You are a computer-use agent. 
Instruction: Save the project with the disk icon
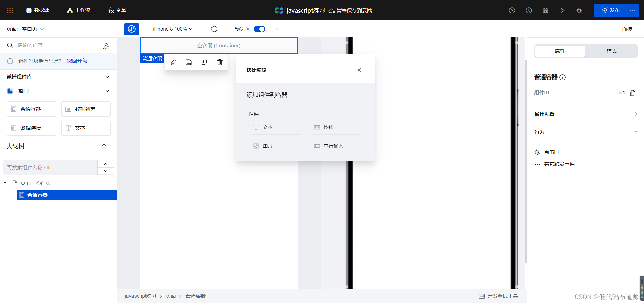coord(545,10)
